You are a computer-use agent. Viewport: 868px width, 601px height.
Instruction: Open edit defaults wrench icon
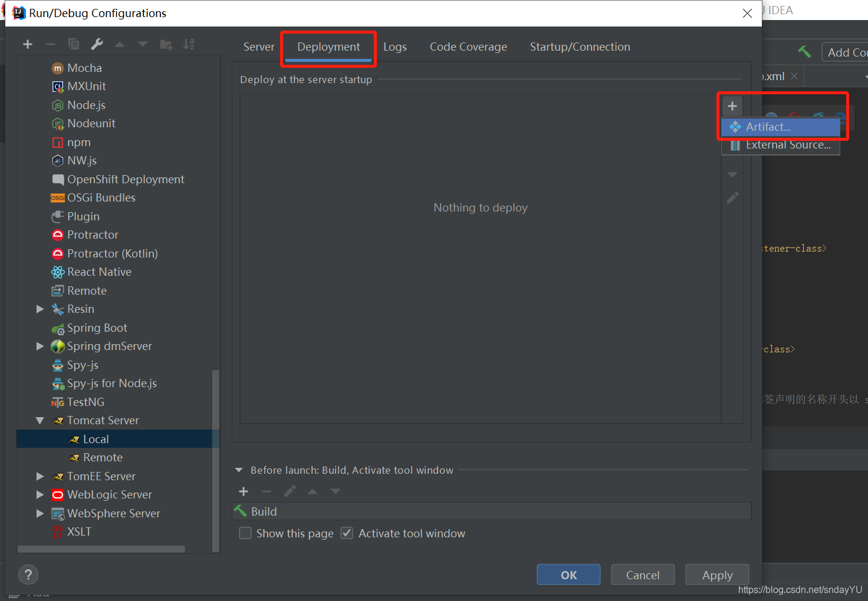[x=97, y=44]
